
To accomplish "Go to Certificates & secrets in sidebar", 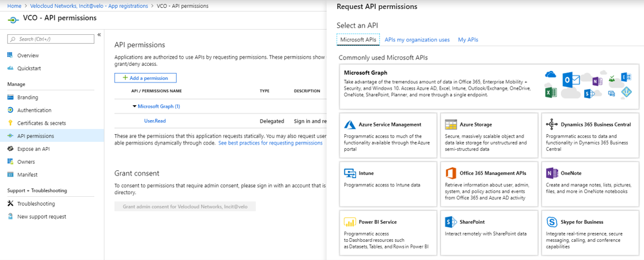I will pyautogui.click(x=41, y=123).
